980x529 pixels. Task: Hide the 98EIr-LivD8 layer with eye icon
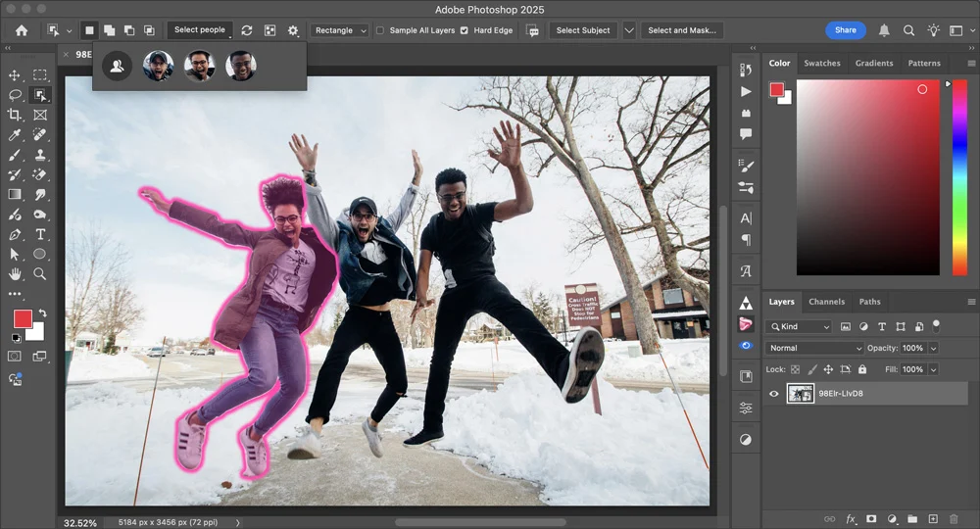774,394
